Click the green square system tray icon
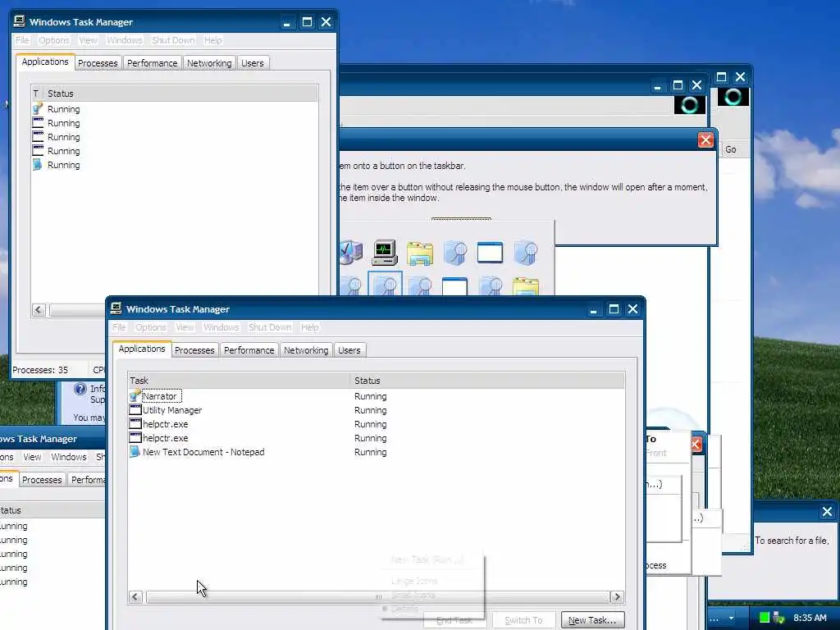 (x=765, y=618)
